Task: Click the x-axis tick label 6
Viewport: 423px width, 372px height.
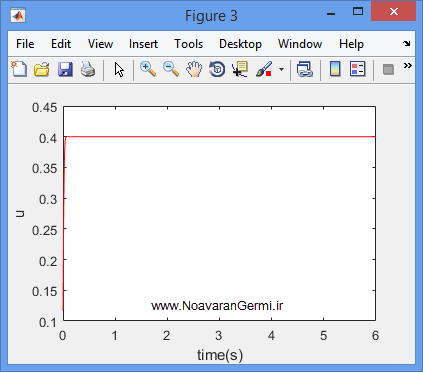Action: tap(375, 336)
